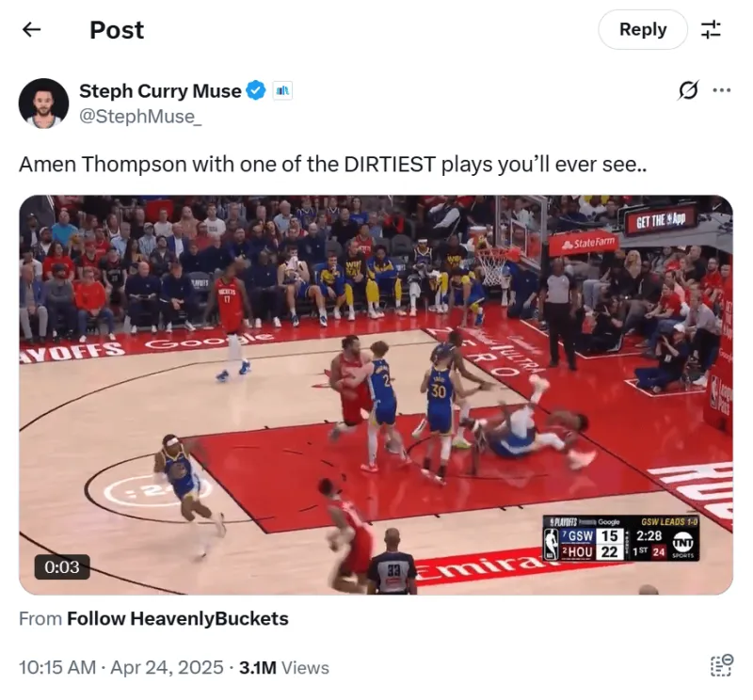The width and height of the screenshot is (753, 700).
Task: Click the reader-mode icon at the lower right
Action: (x=722, y=665)
